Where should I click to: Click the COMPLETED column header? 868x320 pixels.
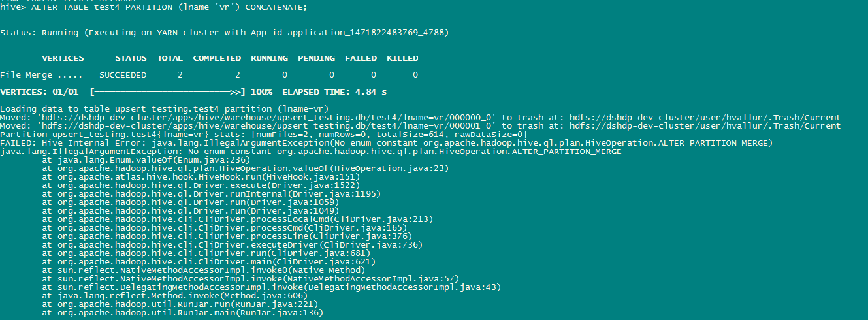[x=217, y=58]
